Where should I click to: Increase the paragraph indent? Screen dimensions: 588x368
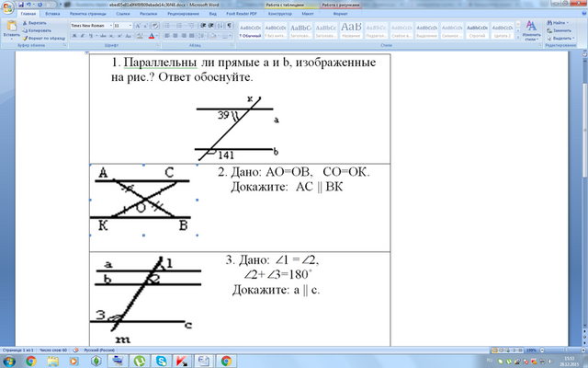coord(211,26)
